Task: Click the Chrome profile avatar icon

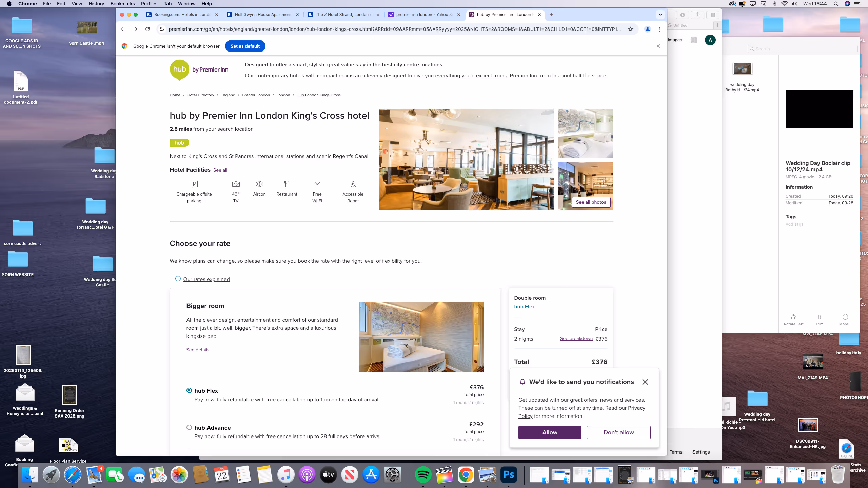Action: point(647,29)
